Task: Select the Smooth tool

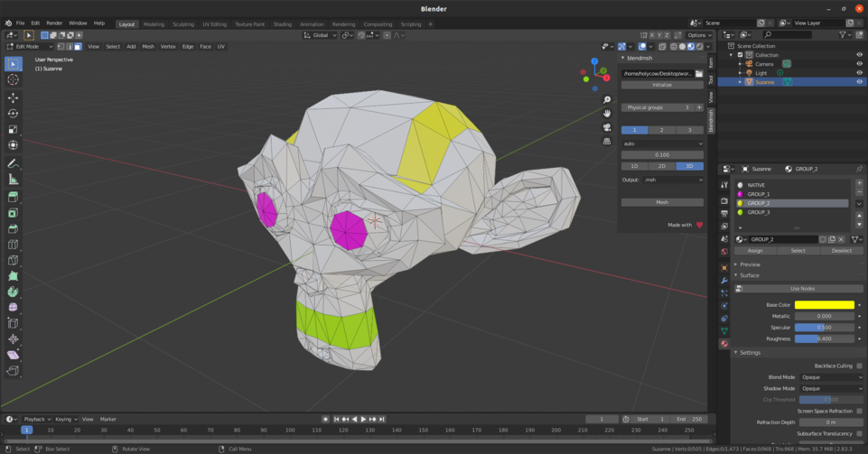Action: 14,308
